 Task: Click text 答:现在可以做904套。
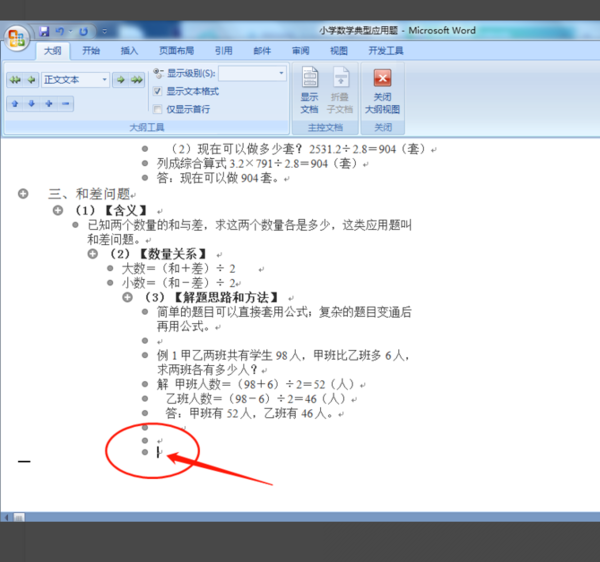[x=218, y=178]
